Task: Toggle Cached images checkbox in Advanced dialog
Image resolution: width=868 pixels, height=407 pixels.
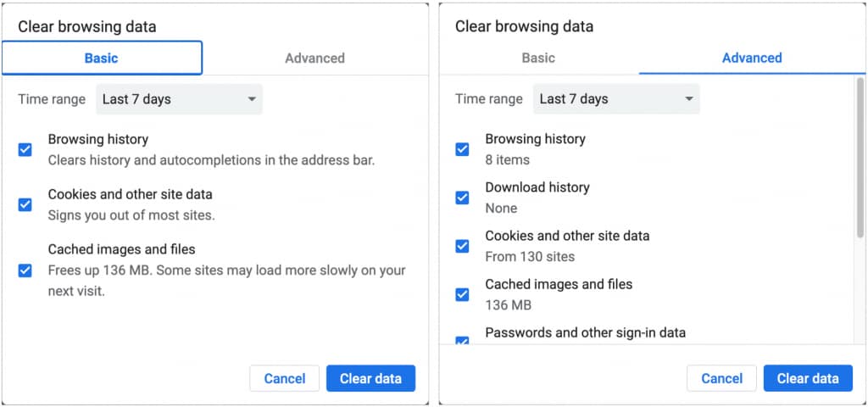Action: 462,294
